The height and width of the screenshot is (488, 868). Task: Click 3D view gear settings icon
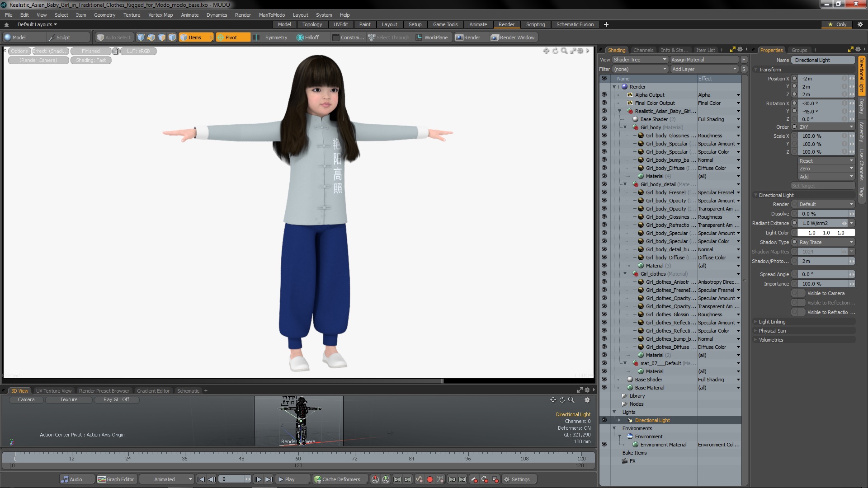click(x=587, y=400)
